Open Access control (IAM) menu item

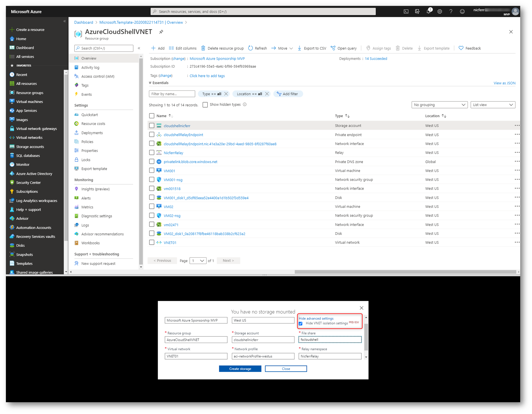coord(98,76)
